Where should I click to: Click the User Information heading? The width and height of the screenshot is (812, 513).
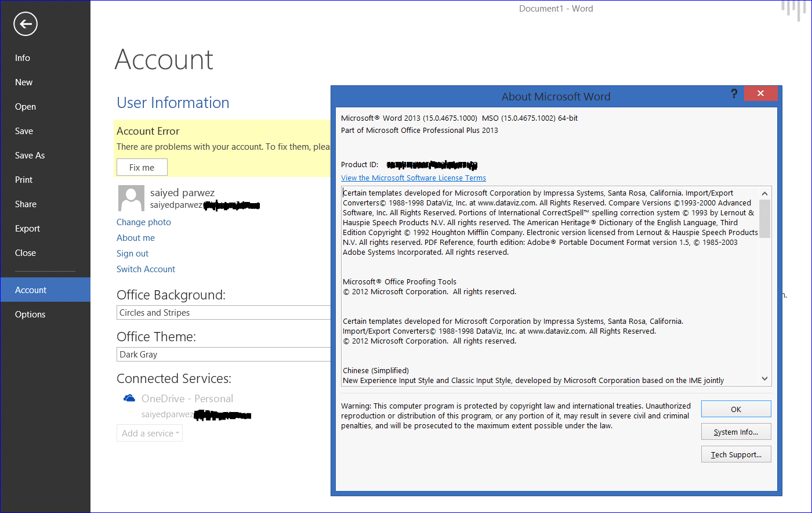[173, 103]
